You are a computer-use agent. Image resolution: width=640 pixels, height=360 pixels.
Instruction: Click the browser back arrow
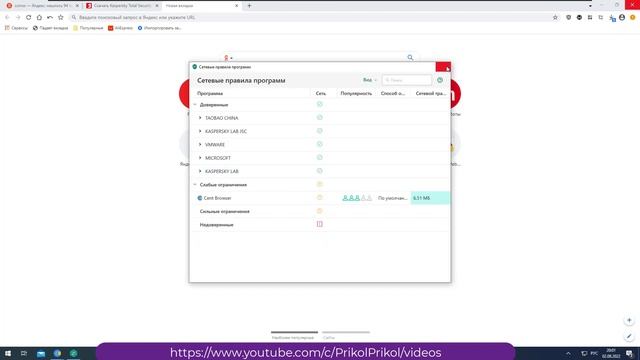coord(7,18)
